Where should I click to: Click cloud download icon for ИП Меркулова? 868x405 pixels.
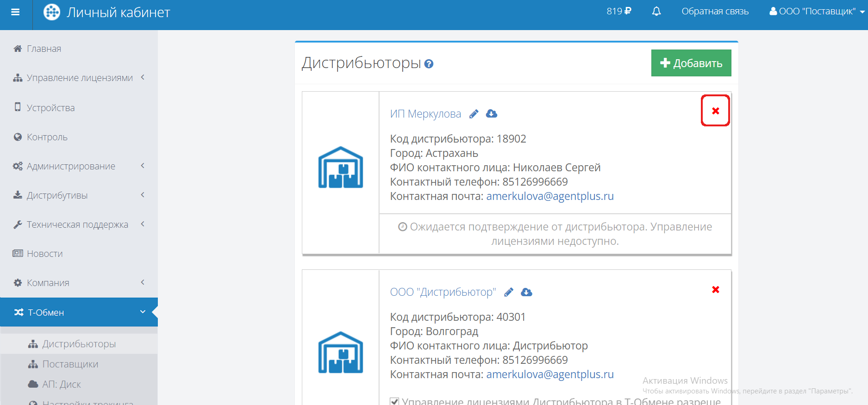492,114
